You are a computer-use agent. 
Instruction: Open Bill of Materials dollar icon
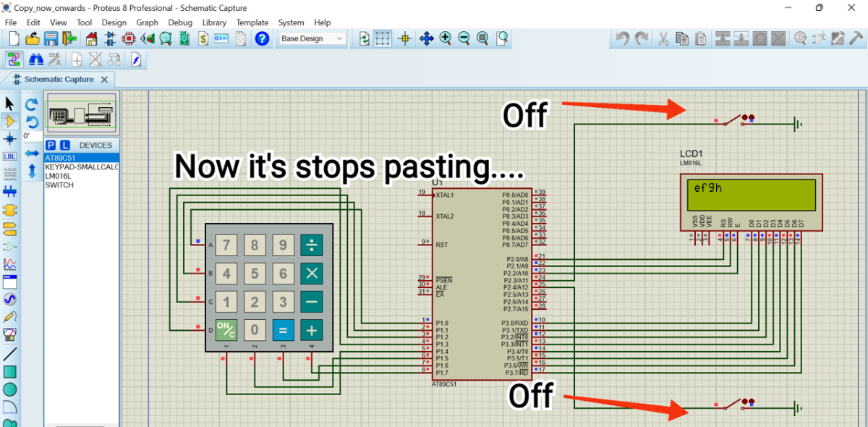[x=204, y=38]
